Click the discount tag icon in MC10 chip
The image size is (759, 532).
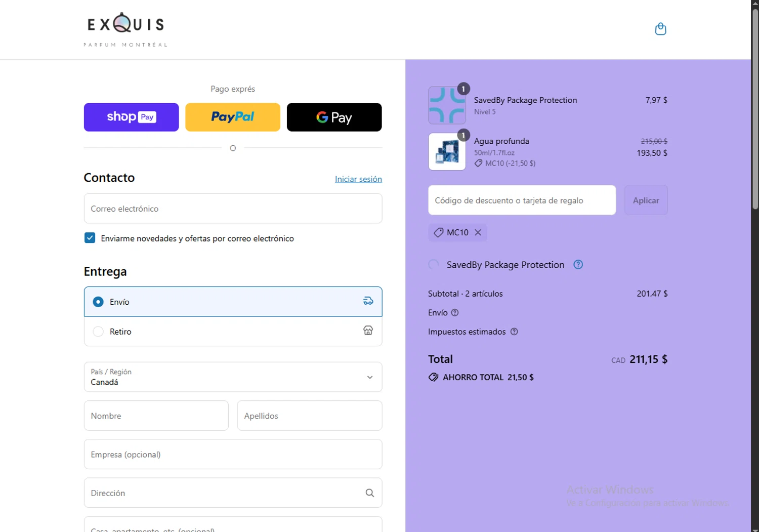click(439, 232)
